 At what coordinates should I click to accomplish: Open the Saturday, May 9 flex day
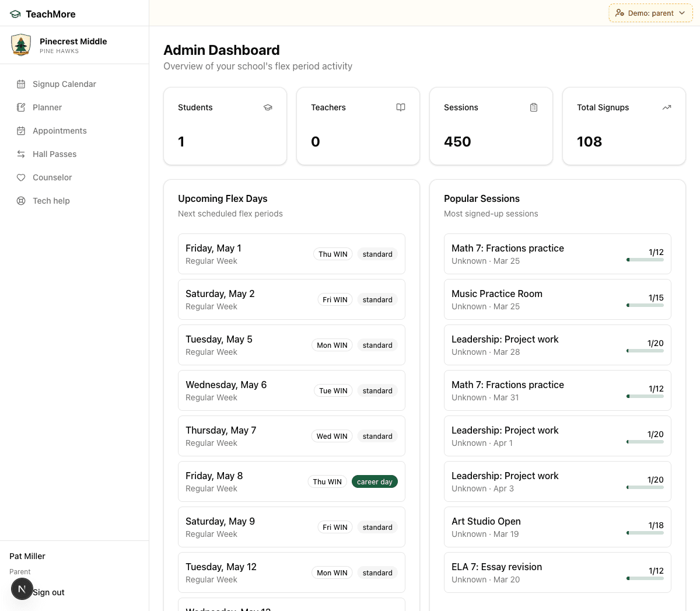coord(292,527)
